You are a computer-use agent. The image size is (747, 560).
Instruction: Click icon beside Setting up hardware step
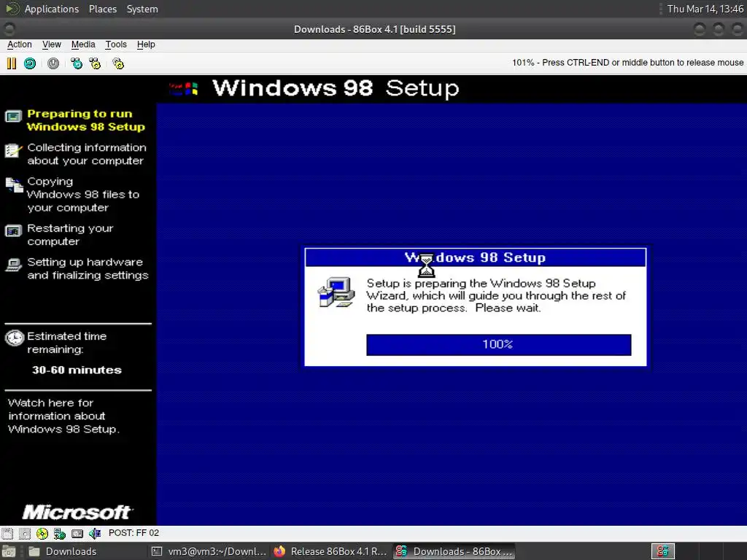point(13,265)
